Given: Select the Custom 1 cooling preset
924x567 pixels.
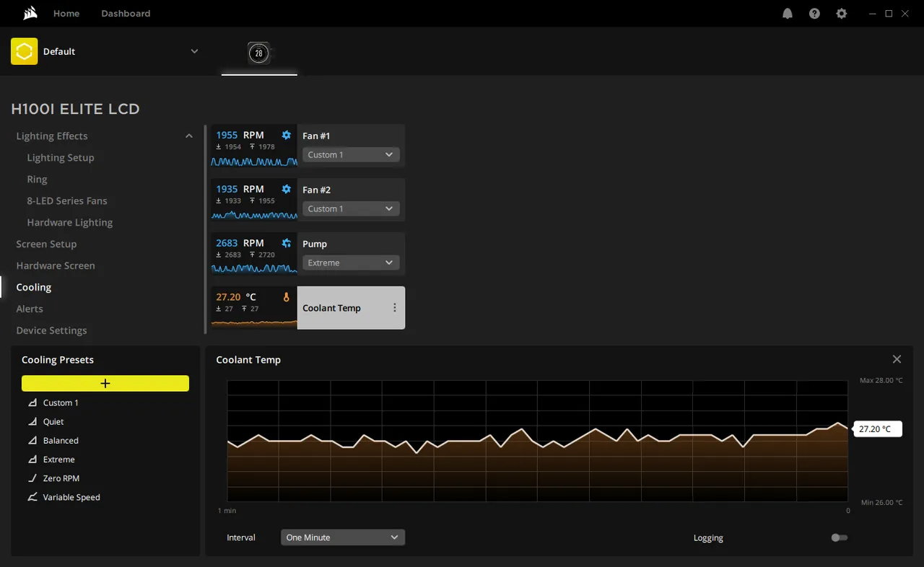Looking at the screenshot, I should pos(61,403).
